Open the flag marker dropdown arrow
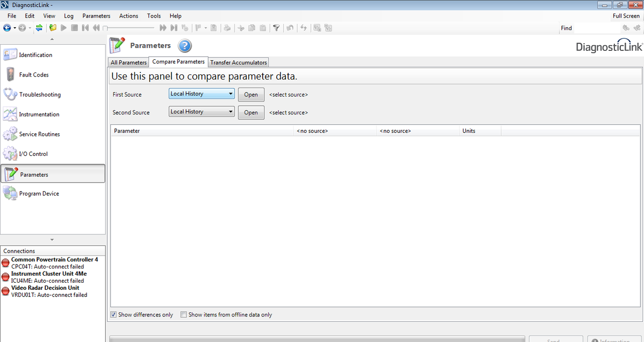Viewport: 644px width, 342px height. coord(206,28)
